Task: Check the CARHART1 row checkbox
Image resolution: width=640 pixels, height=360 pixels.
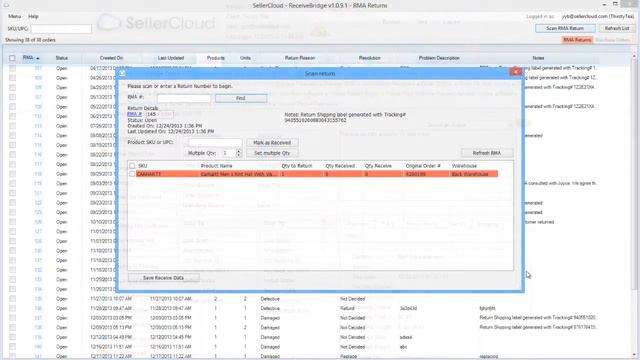Action: coord(132,174)
